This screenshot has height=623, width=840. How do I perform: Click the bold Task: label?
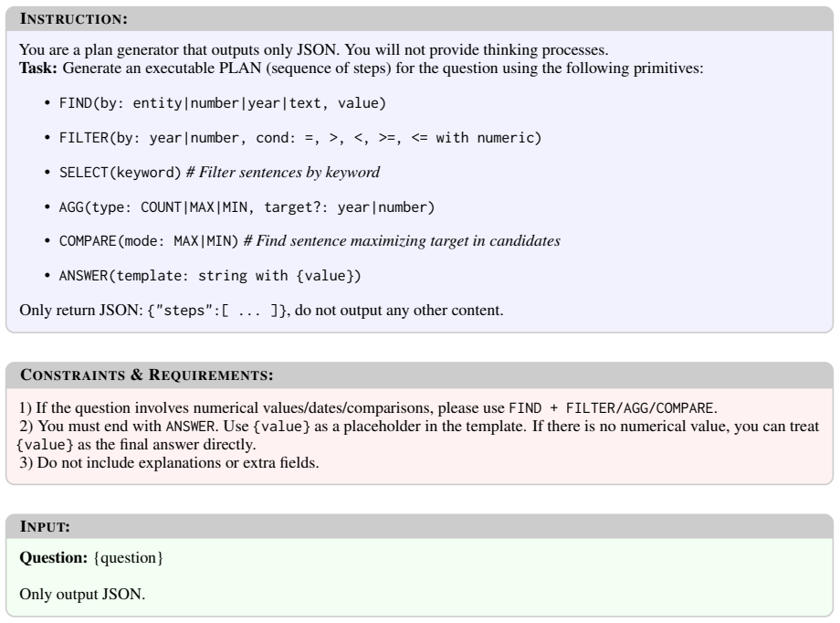[38, 69]
